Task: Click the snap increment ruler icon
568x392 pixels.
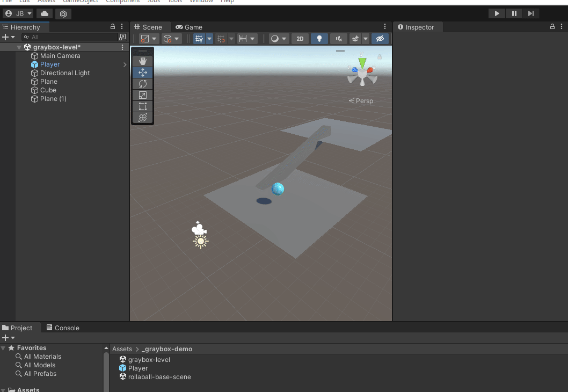Action: pos(243,39)
